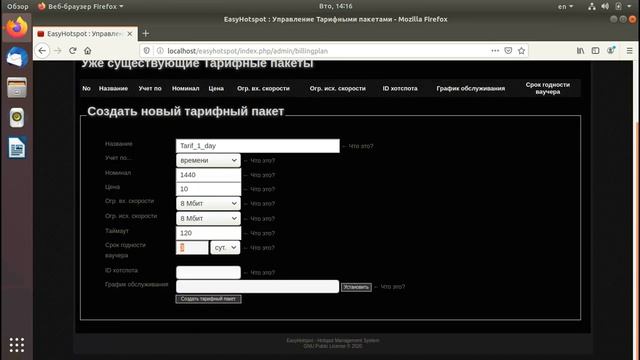Open the сут. unit dropdown for voucher validity

click(x=225, y=247)
